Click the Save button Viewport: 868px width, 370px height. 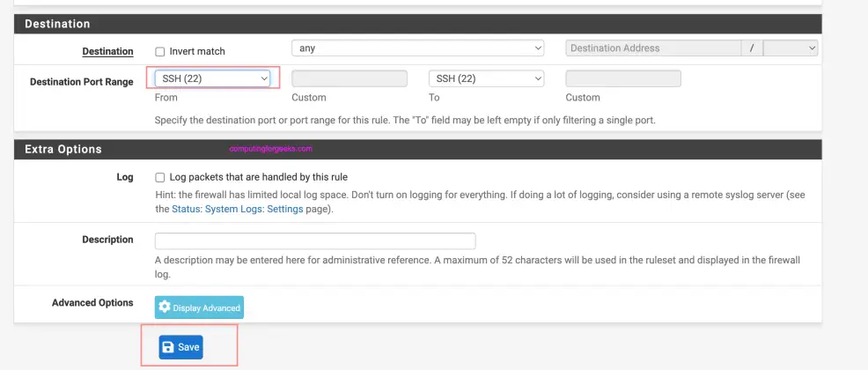pyautogui.click(x=181, y=347)
